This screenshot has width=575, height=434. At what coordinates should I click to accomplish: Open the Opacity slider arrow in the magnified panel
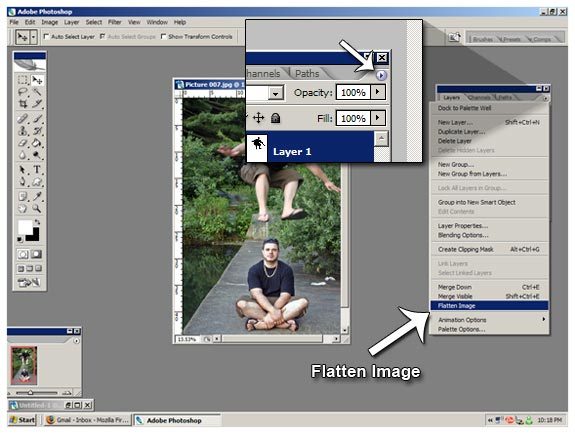click(378, 92)
